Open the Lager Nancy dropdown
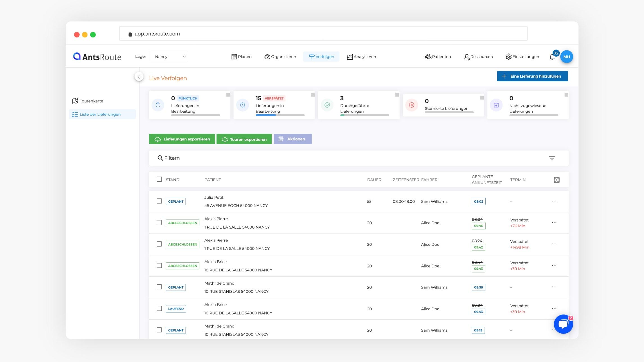Image resolution: width=644 pixels, height=362 pixels. [168, 57]
